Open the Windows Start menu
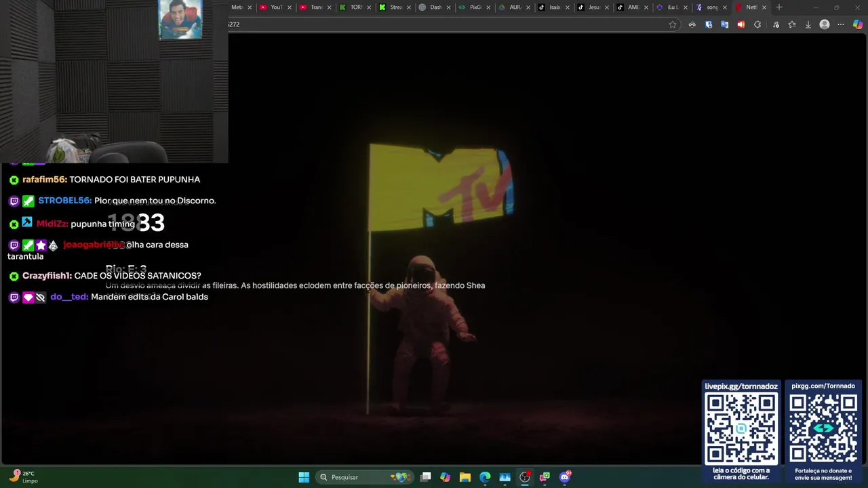868x488 pixels. (304, 477)
